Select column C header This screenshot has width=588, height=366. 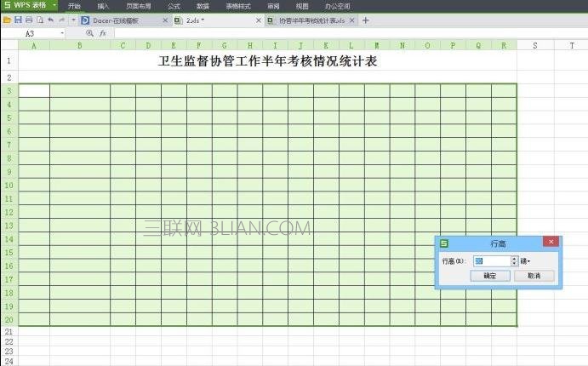click(123, 45)
